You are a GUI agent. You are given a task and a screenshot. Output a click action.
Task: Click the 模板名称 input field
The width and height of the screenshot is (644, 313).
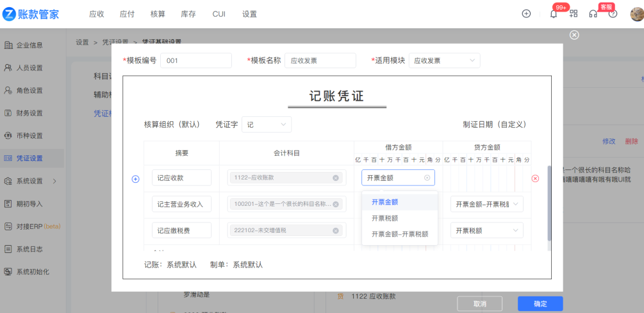coord(320,60)
